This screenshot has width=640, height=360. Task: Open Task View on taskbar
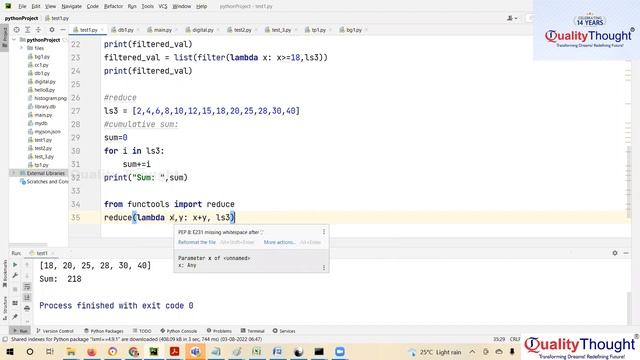(x=50, y=352)
